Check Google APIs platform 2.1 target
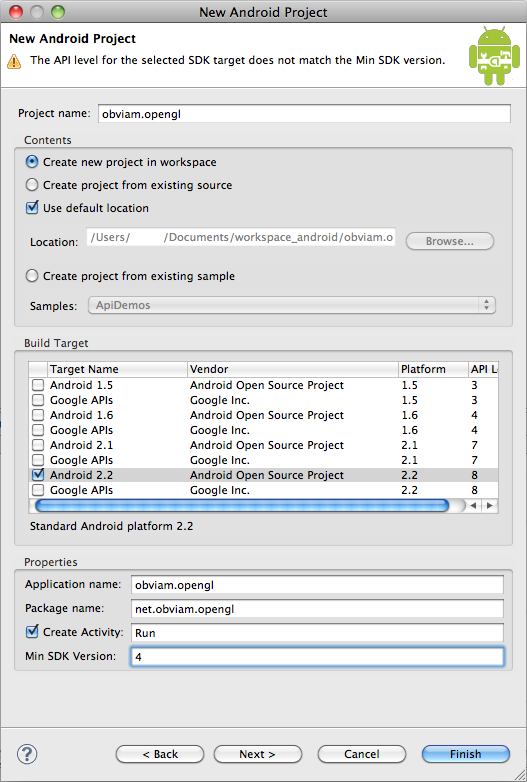The width and height of the screenshot is (527, 782). tap(38, 460)
